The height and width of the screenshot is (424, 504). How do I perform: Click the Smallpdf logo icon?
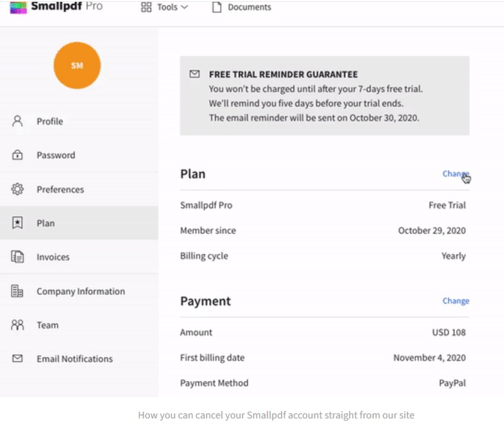pyautogui.click(x=18, y=7)
